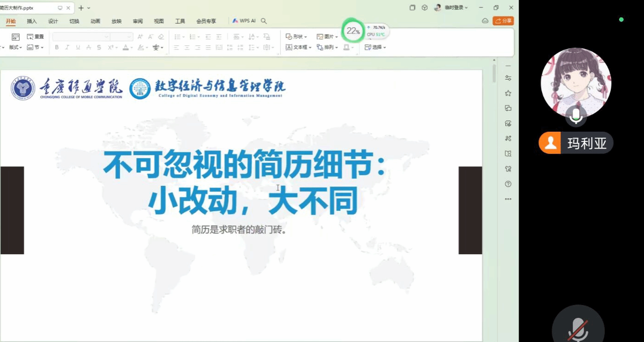
Task: Click the orange 分享 share button
Action: (503, 21)
